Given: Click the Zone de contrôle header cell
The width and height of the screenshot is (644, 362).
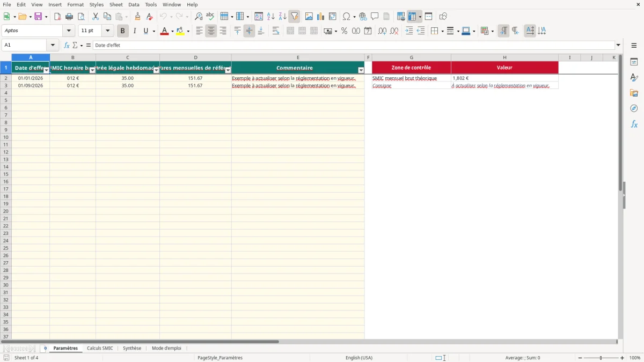Looking at the screenshot, I should (x=411, y=68).
